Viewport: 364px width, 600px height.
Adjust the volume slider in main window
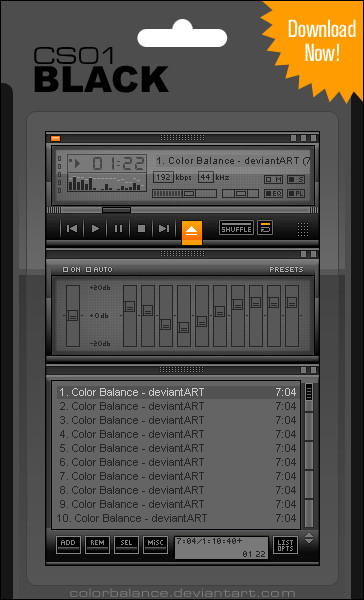[x=184, y=194]
